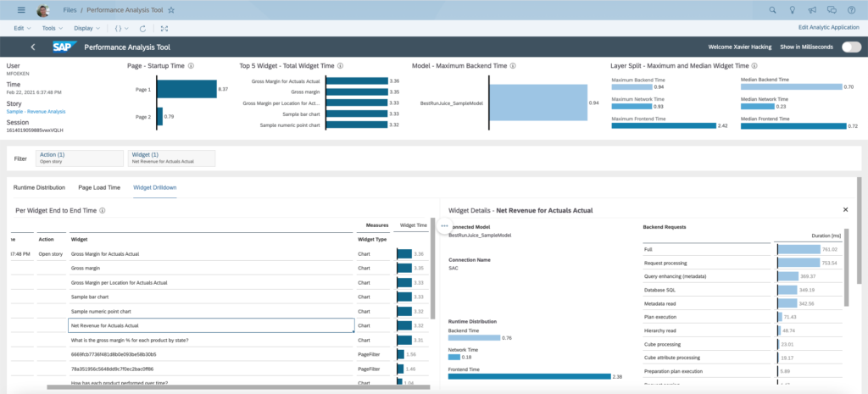The image size is (868, 394).
Task: Toggle Show in Milliseconds switch
Action: 851,47
